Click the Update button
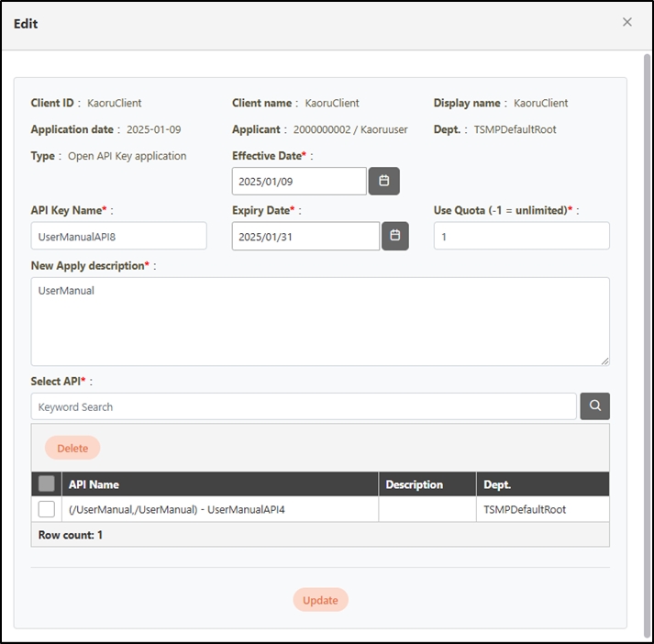The width and height of the screenshot is (654, 644). pyautogui.click(x=320, y=600)
